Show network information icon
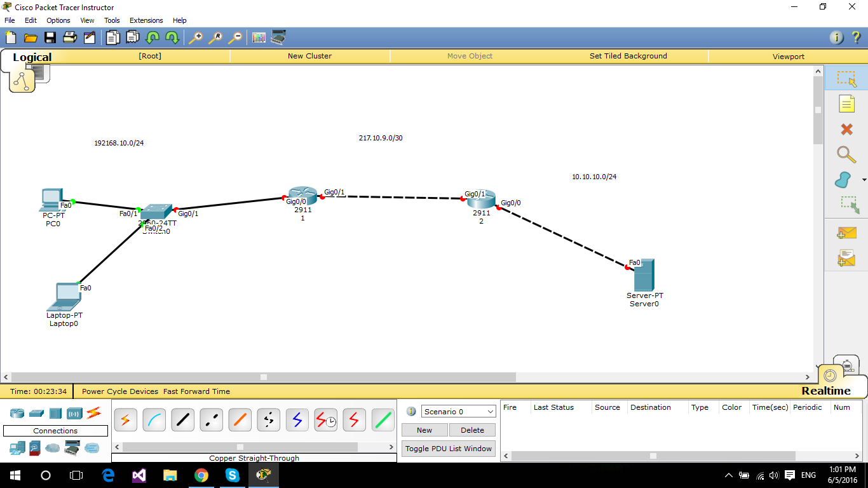 [x=837, y=37]
